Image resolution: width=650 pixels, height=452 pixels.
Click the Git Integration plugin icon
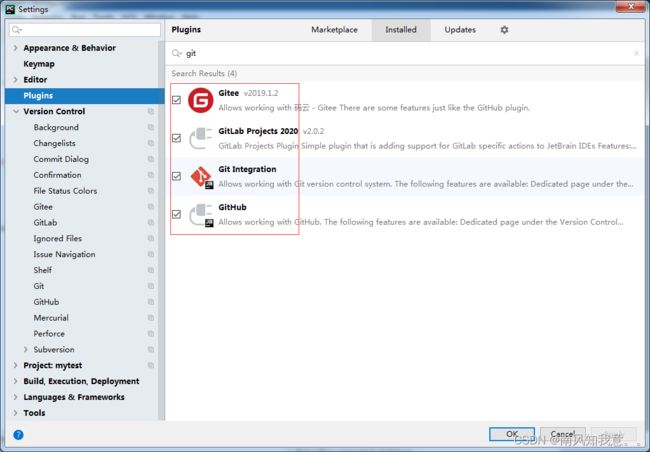coord(201,177)
